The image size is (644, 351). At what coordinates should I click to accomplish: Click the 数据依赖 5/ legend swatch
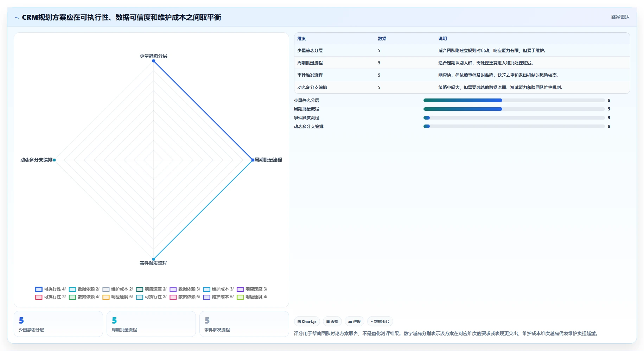click(x=173, y=297)
